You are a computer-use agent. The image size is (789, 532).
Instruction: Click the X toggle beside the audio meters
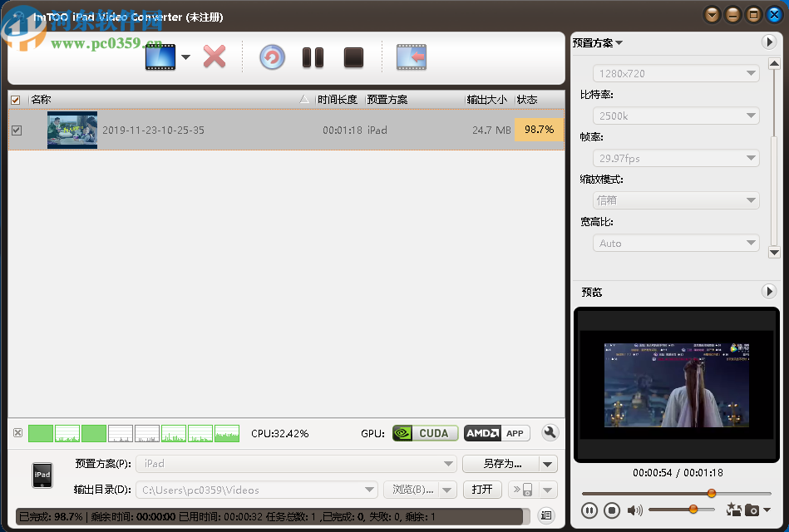point(19,433)
